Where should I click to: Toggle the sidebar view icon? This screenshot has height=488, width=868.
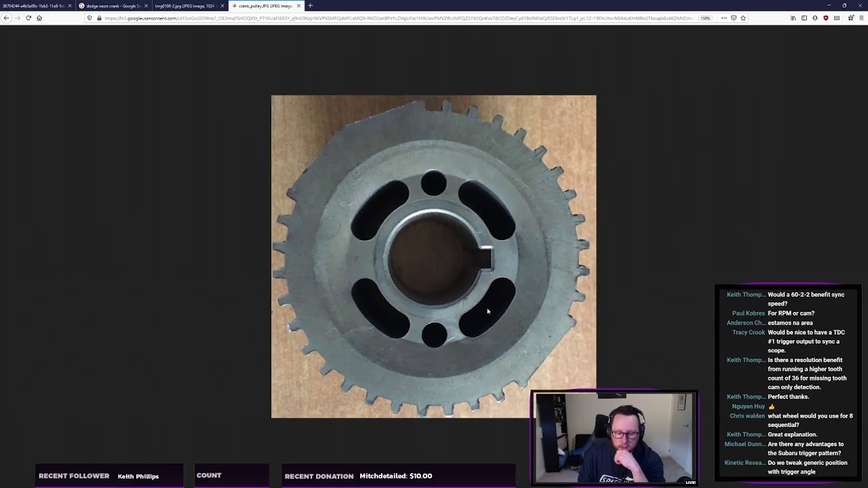(x=804, y=18)
